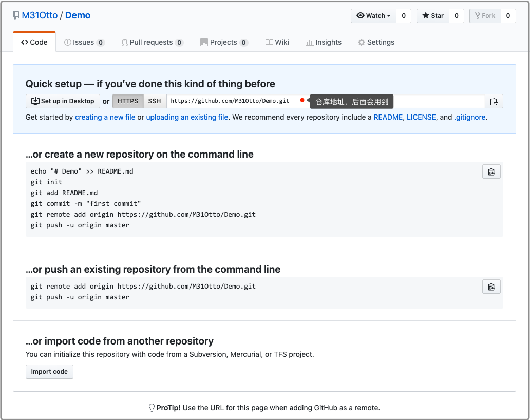The width and height of the screenshot is (530, 420).
Task: Open the fork count next to Fork
Action: pyautogui.click(x=508, y=16)
